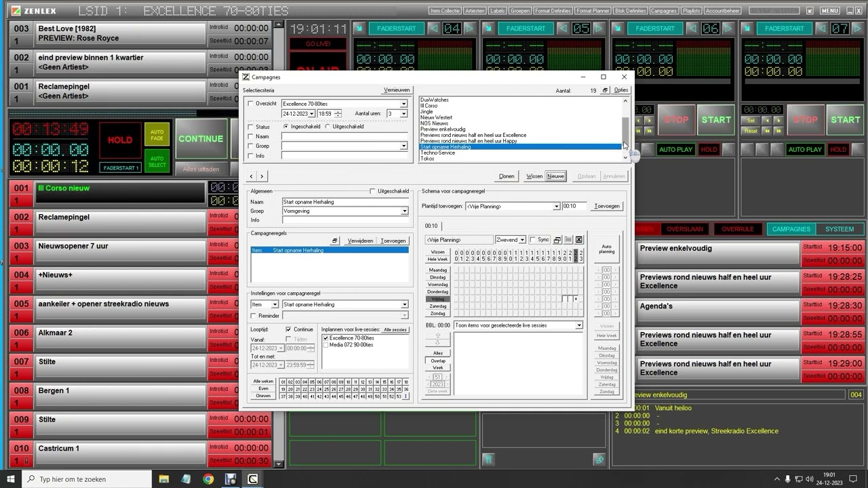Click the Vernieuwen button
The width and height of the screenshot is (868, 488).
point(397,90)
